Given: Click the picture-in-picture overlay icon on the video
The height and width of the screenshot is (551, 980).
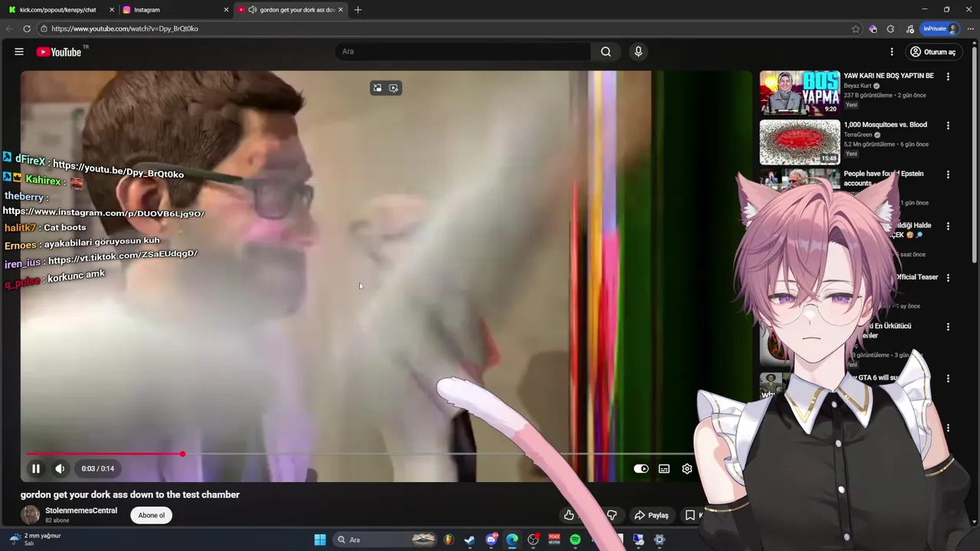Looking at the screenshot, I should click(x=377, y=88).
